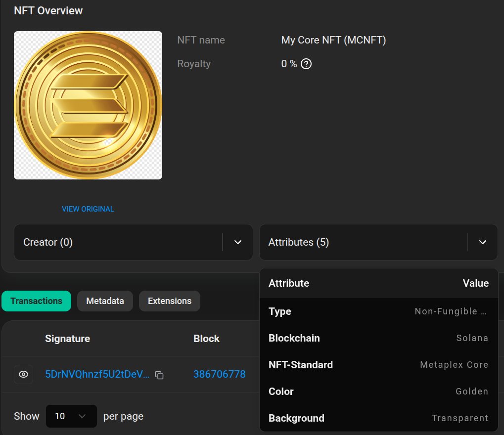Collapse the Attributes (5) dropdown
This screenshot has width=504, height=435.
click(379, 242)
